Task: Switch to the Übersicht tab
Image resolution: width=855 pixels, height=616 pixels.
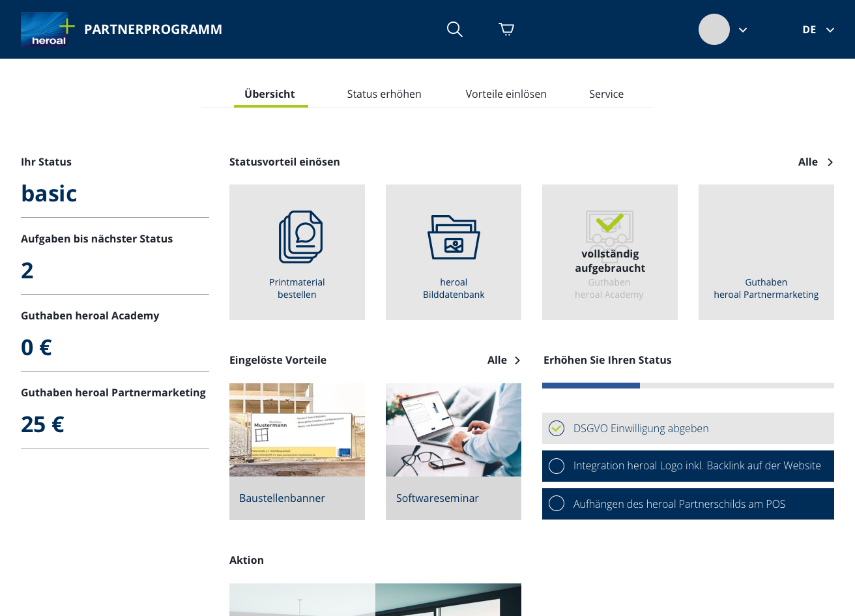Action: pos(270,94)
